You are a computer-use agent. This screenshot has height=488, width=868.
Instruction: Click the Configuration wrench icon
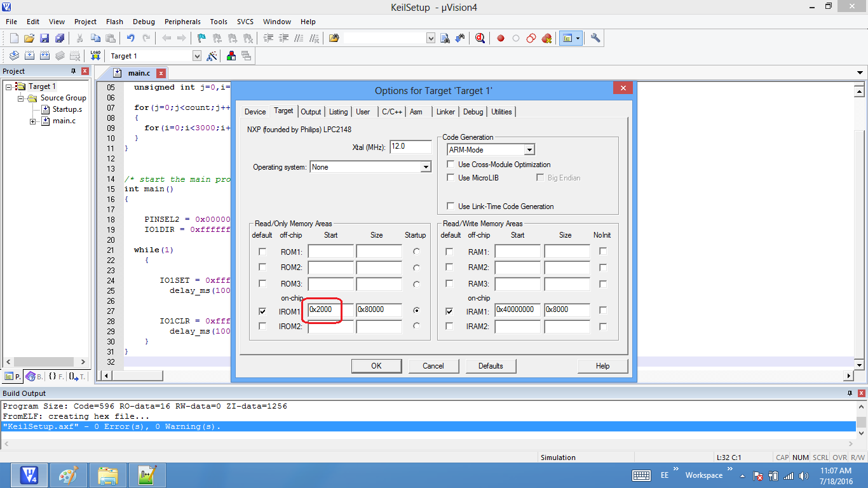pyautogui.click(x=595, y=38)
